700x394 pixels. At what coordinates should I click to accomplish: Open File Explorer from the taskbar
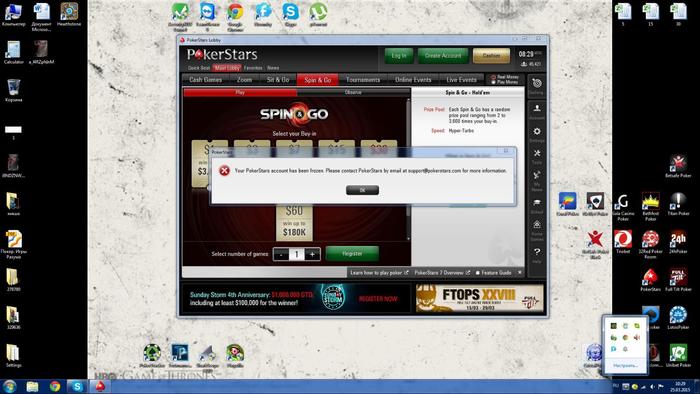click(32, 386)
